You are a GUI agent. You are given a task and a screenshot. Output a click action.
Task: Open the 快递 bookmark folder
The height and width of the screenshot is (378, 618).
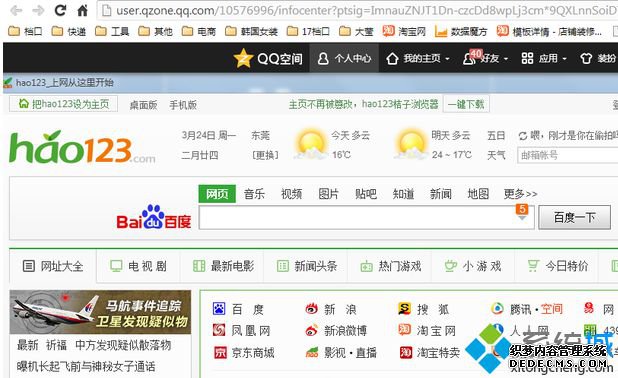click(69, 31)
